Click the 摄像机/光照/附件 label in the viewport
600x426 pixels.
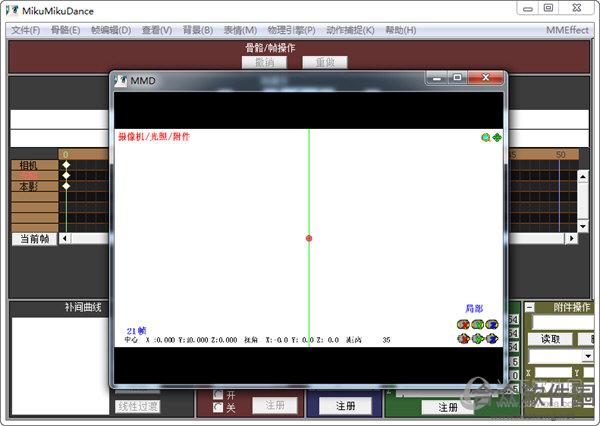click(x=154, y=137)
